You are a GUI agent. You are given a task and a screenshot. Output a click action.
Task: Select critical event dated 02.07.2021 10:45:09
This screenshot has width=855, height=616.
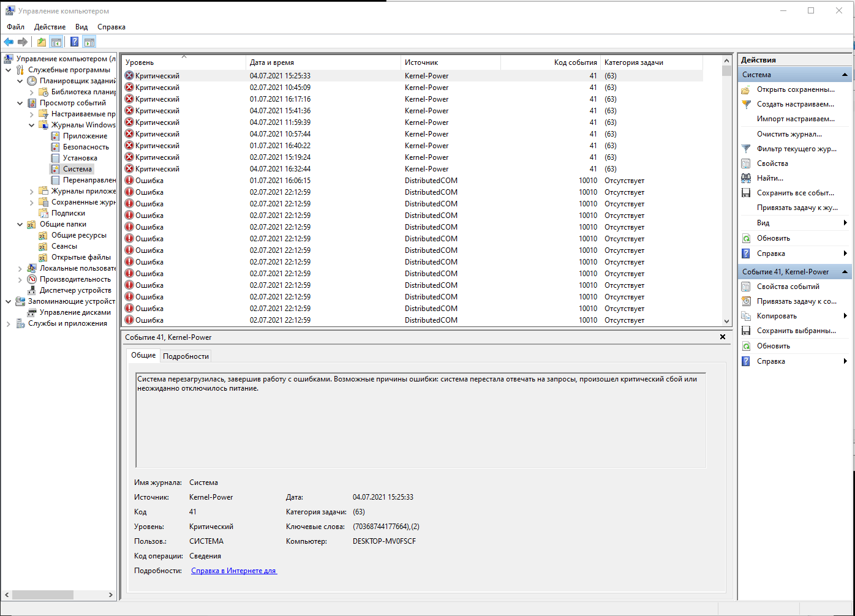pos(413,88)
